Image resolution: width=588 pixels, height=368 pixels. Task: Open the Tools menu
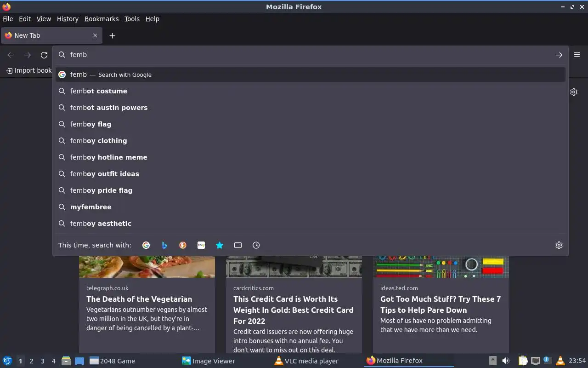tap(132, 19)
